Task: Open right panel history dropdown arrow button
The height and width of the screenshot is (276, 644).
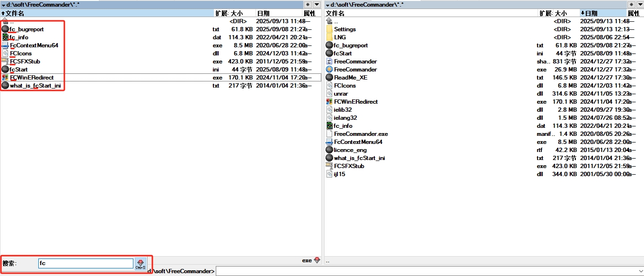Action: click(640, 5)
